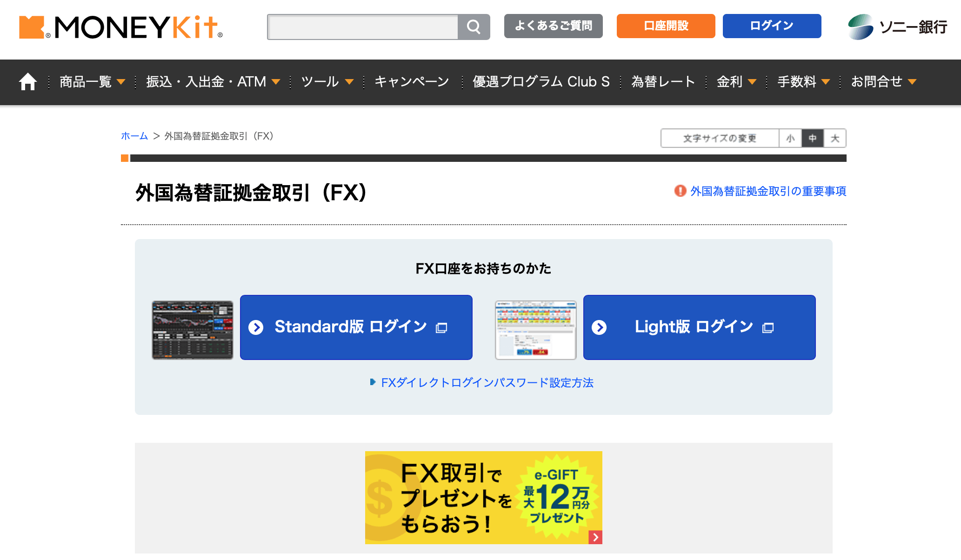Click the arrow icon inside Light版 ログイン button
The width and height of the screenshot is (961, 560).
tap(599, 327)
